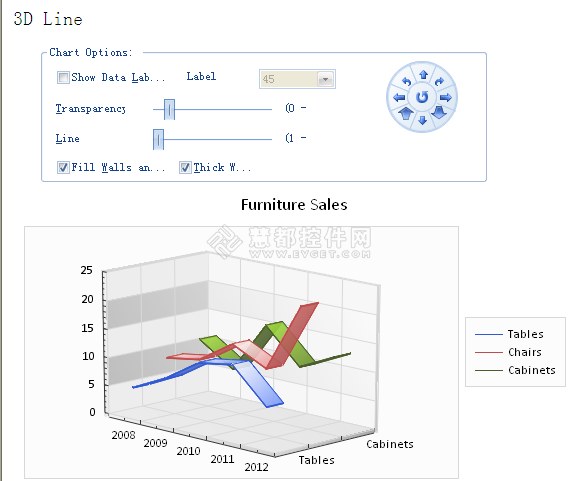Image resolution: width=573 pixels, height=481 pixels.
Task: Click the up arrow on rotation wheel
Action: [423, 75]
